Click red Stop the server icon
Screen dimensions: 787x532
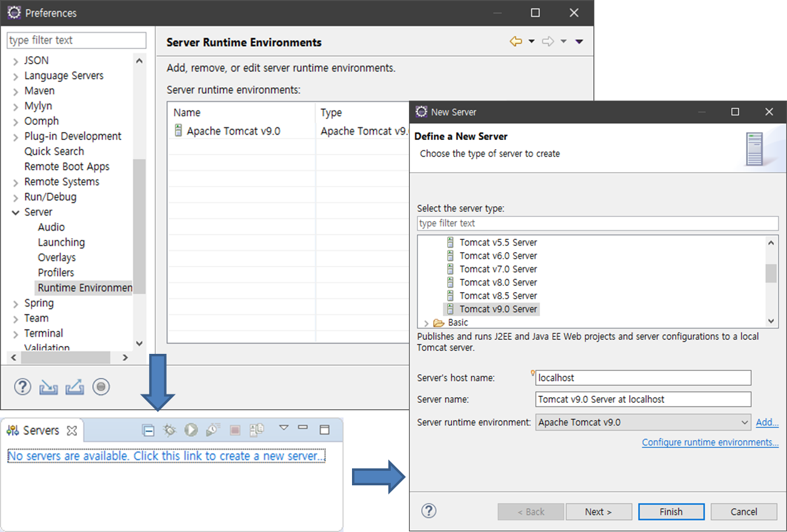point(235,430)
